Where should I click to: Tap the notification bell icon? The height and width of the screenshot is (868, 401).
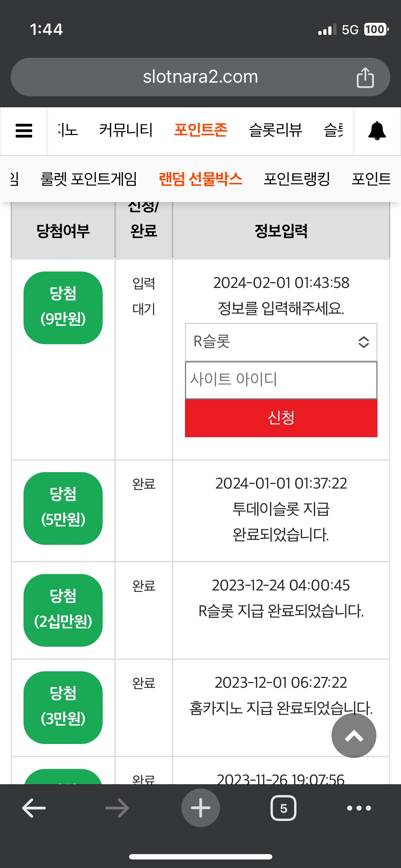[x=377, y=131]
